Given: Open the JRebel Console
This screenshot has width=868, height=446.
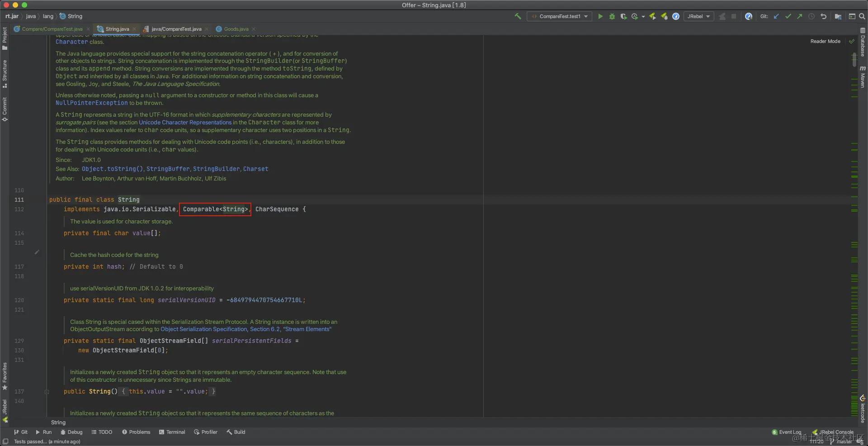Looking at the screenshot, I should click(x=833, y=432).
